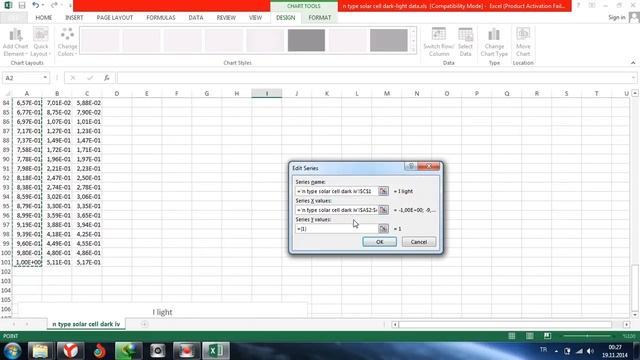Screen dimensions: 640x360
Task: Open FORMULAS ribbon tab
Action: pyautogui.click(x=161, y=18)
